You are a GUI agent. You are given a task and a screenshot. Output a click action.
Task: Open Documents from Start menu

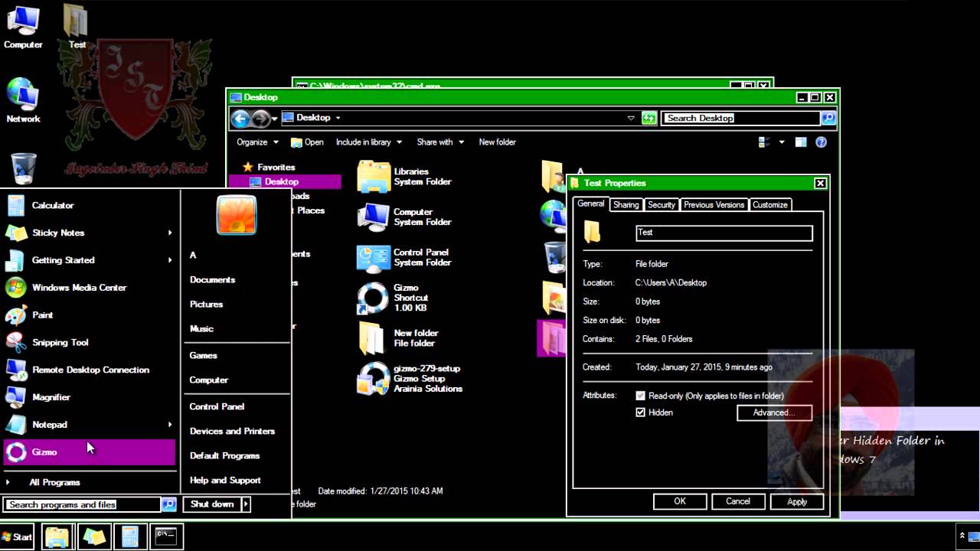click(x=212, y=280)
